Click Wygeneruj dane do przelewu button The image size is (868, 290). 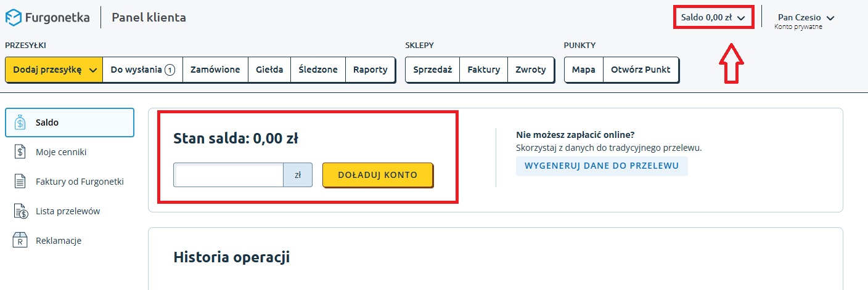point(601,166)
